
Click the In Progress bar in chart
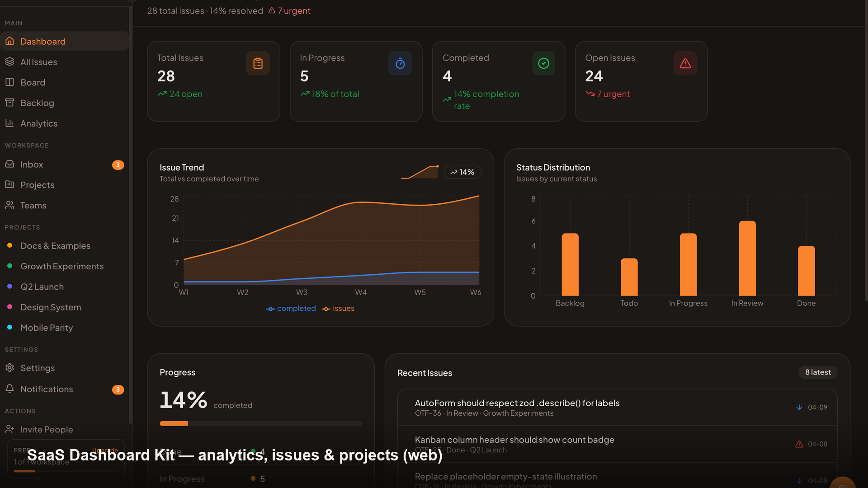point(688,265)
